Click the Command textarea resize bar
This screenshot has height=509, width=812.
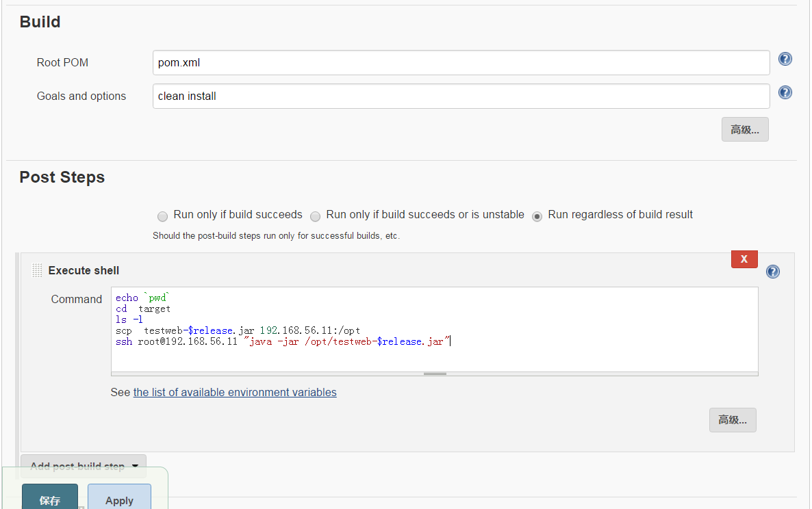click(x=435, y=374)
